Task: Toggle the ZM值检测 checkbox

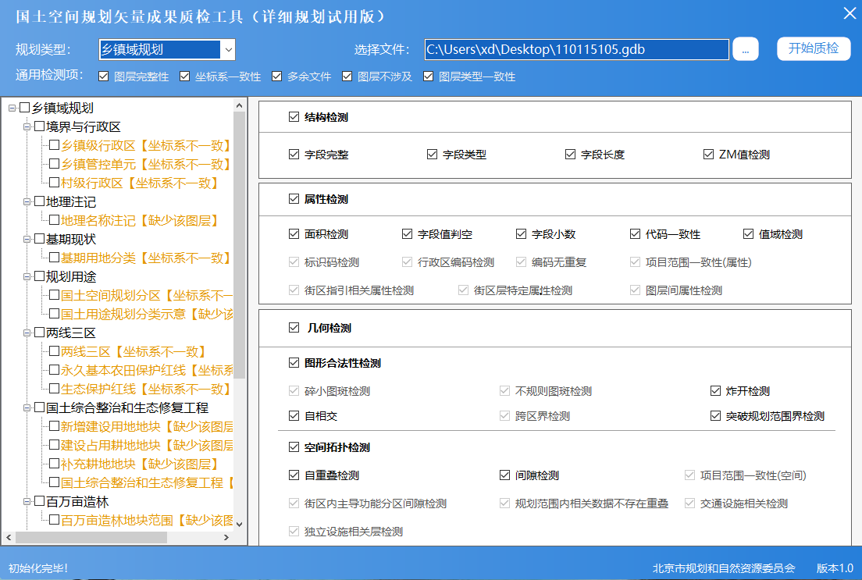Action: (x=710, y=155)
